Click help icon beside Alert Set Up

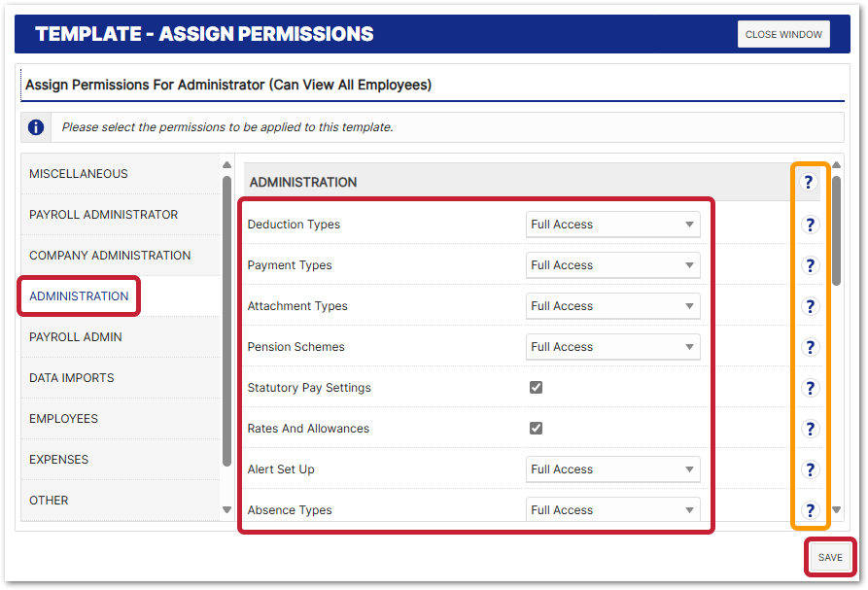click(x=809, y=469)
